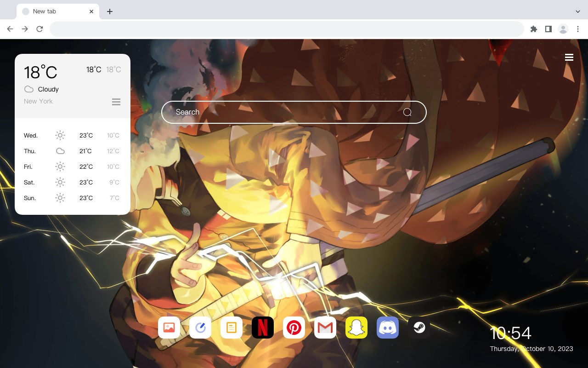This screenshot has width=588, height=368.
Task: Launch the Snapchat shortcut
Action: pos(356,328)
